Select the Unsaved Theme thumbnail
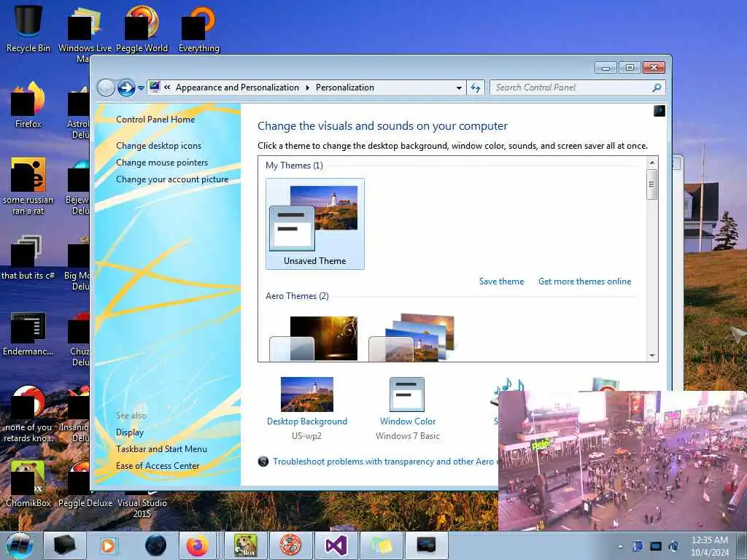The width and height of the screenshot is (747, 560). [x=315, y=224]
